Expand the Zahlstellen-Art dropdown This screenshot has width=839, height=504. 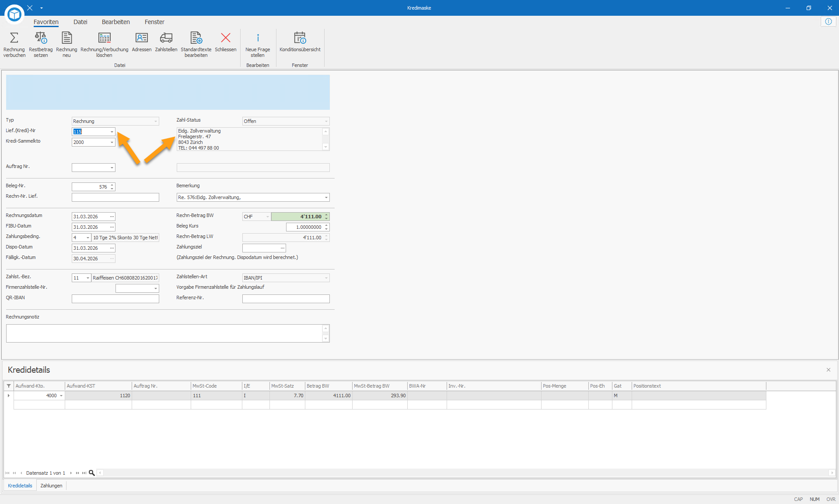pos(326,278)
